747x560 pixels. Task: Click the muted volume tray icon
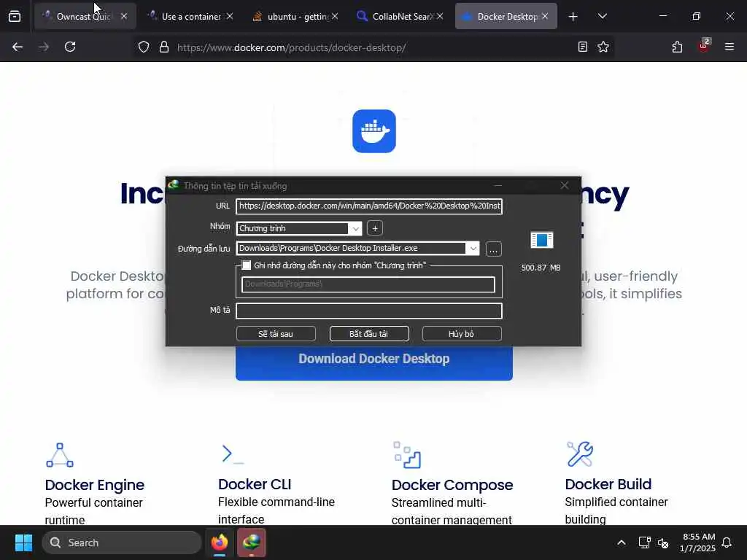pyautogui.click(x=662, y=542)
